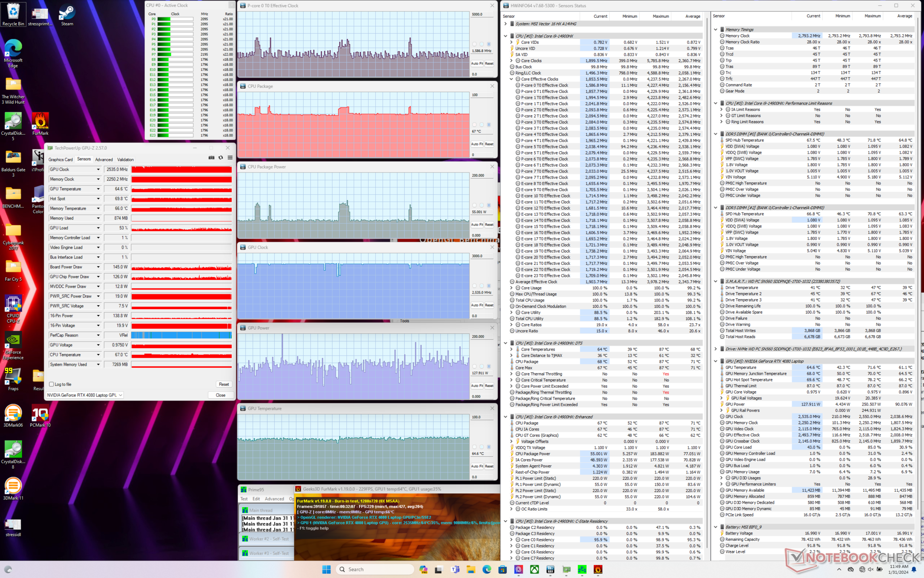Select CPUID CPU-Z desktop icon

pos(13,309)
